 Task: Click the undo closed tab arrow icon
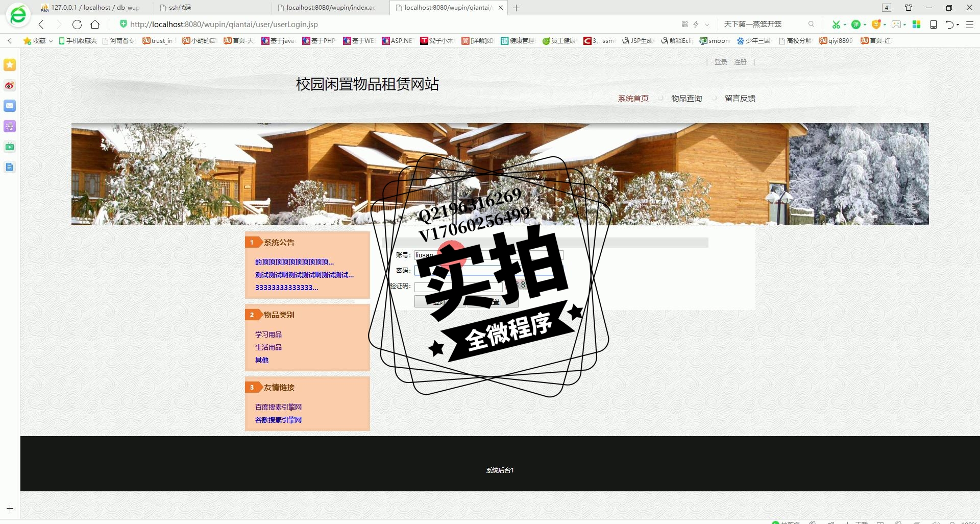pyautogui.click(x=949, y=24)
